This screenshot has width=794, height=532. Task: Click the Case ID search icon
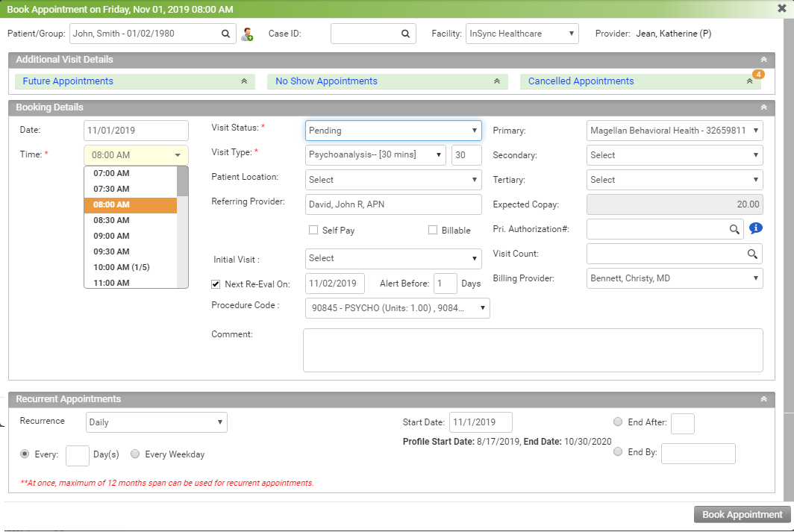pos(405,34)
